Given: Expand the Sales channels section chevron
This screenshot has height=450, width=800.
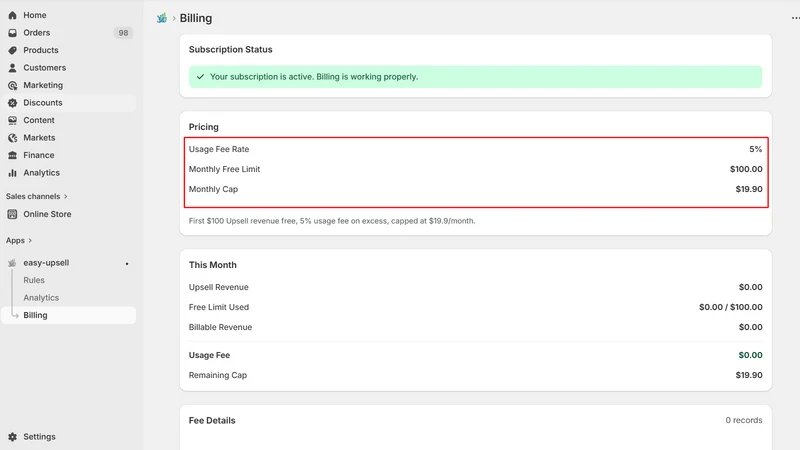Looking at the screenshot, I should tap(65, 196).
